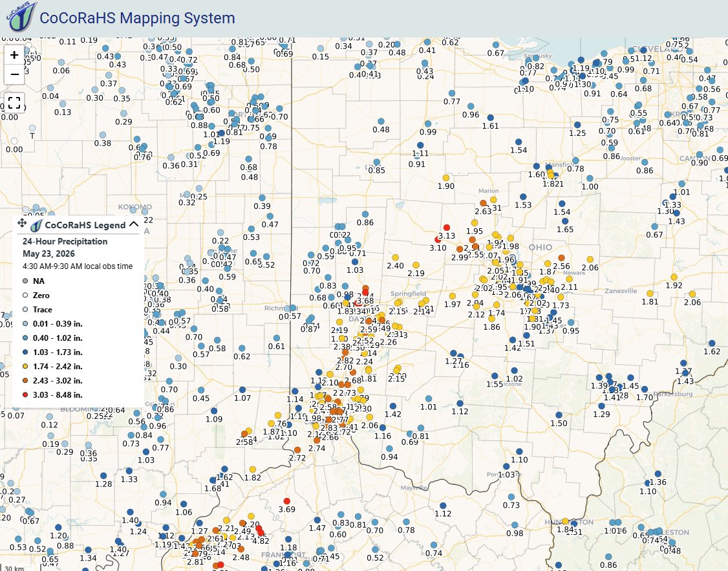728x571 pixels.
Task: Select the 0.01 - 0.39 in. legend entry
Action: (x=52, y=323)
